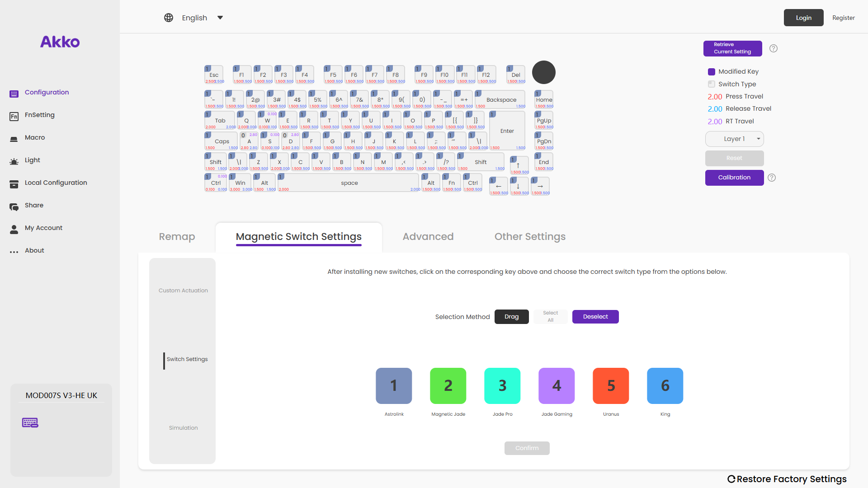868x488 pixels.
Task: Click the Configuration keyboard icon in sidebar
Action: [x=14, y=94]
